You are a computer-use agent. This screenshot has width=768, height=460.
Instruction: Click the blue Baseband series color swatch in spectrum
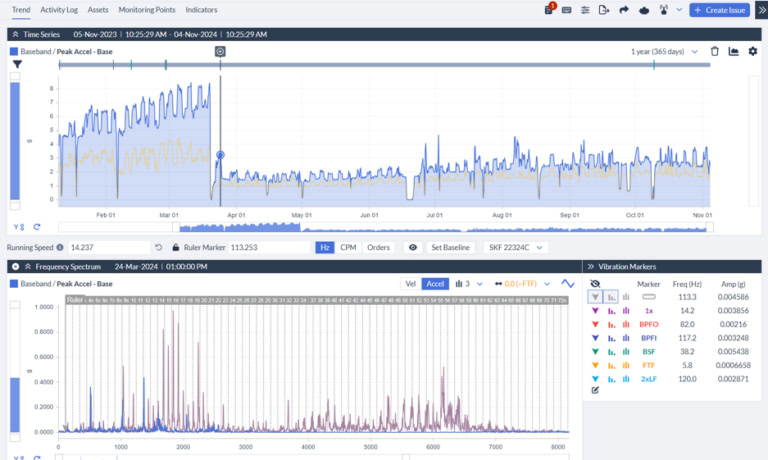[x=14, y=284]
